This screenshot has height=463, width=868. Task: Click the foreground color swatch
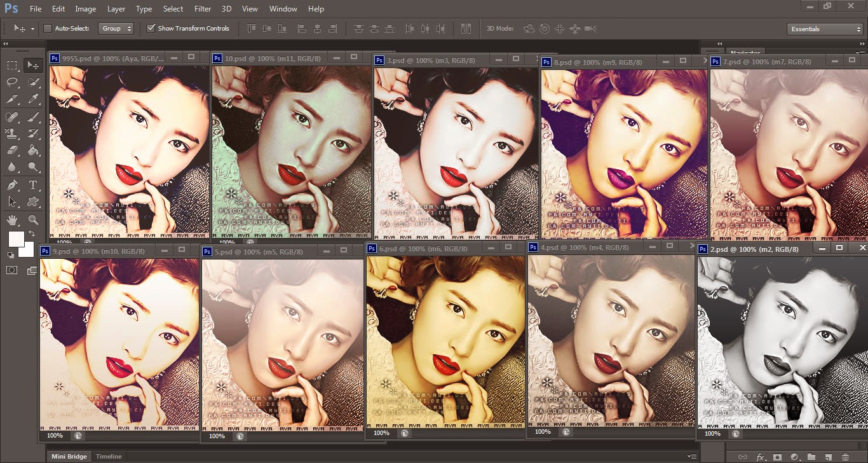pyautogui.click(x=16, y=239)
